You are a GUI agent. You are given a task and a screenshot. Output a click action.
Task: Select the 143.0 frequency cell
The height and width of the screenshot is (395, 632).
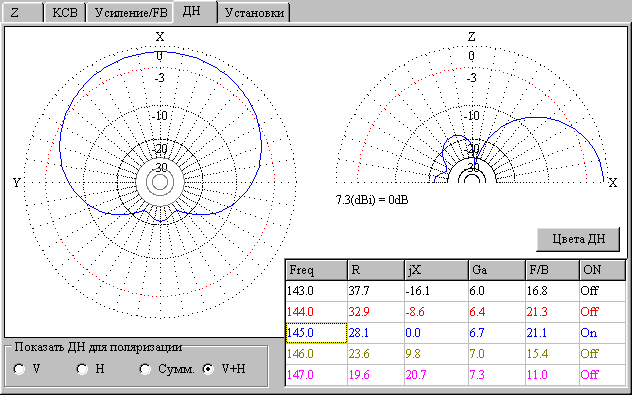(x=316, y=291)
